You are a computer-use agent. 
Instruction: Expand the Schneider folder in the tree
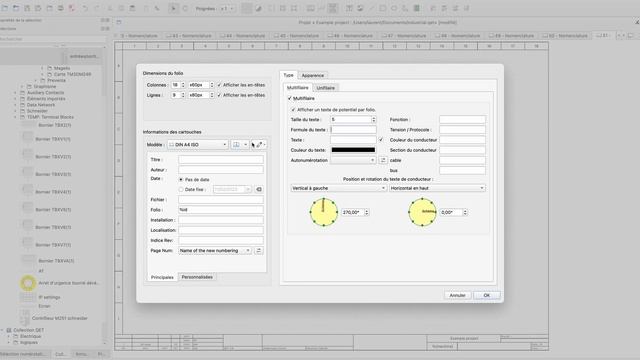(x=16, y=111)
